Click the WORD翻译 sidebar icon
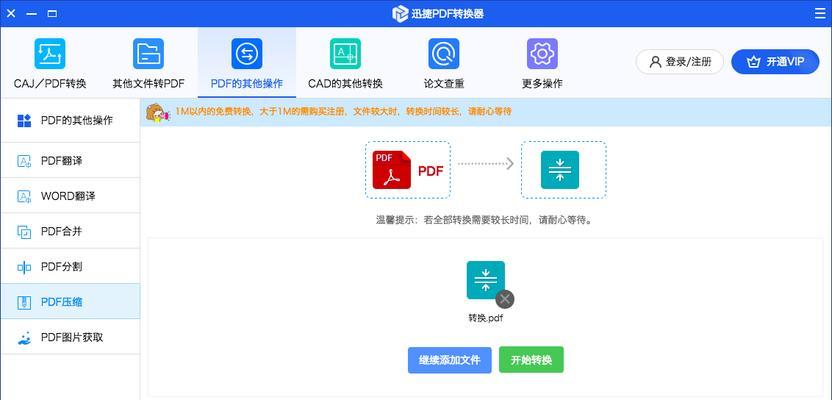The image size is (832, 400). coord(24,196)
